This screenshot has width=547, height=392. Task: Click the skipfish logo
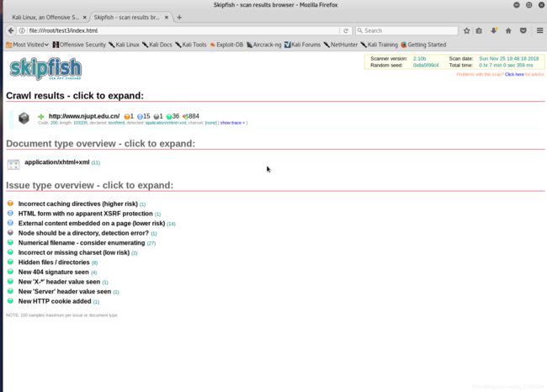(x=45, y=69)
